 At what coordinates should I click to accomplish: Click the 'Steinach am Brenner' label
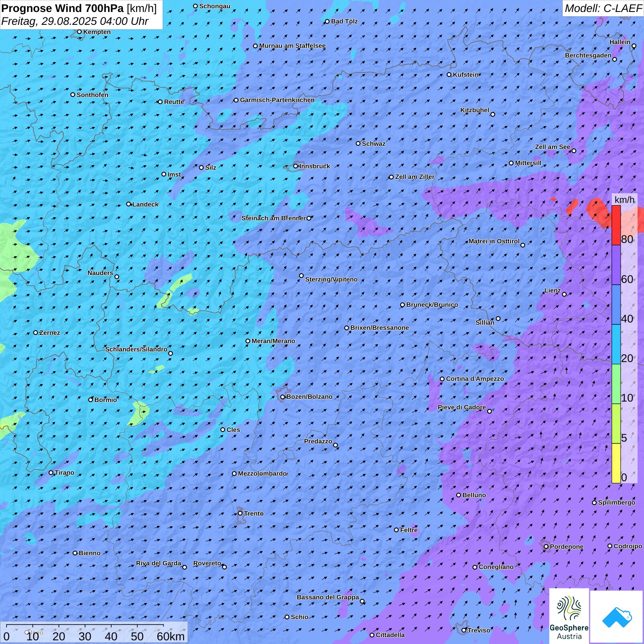[273, 218]
